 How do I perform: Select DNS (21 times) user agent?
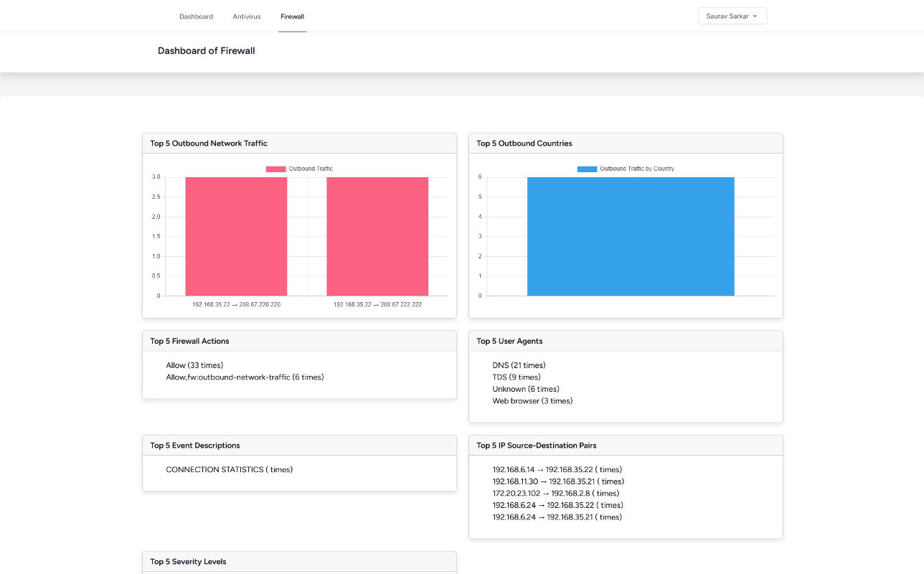pos(519,365)
